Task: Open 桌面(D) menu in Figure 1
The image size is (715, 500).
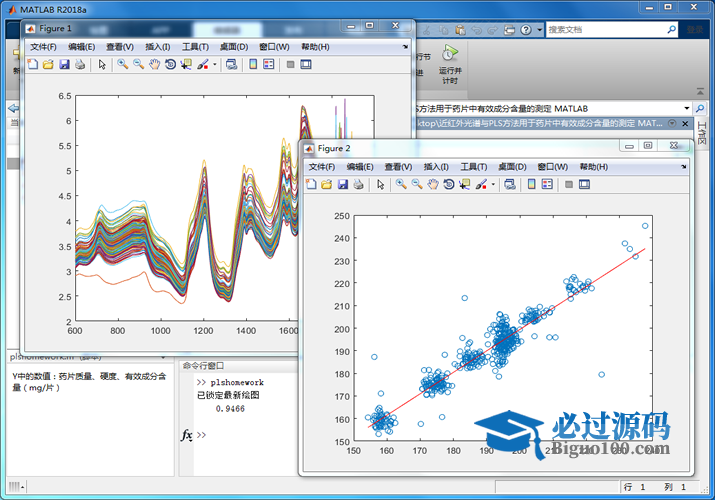Action: pos(234,47)
